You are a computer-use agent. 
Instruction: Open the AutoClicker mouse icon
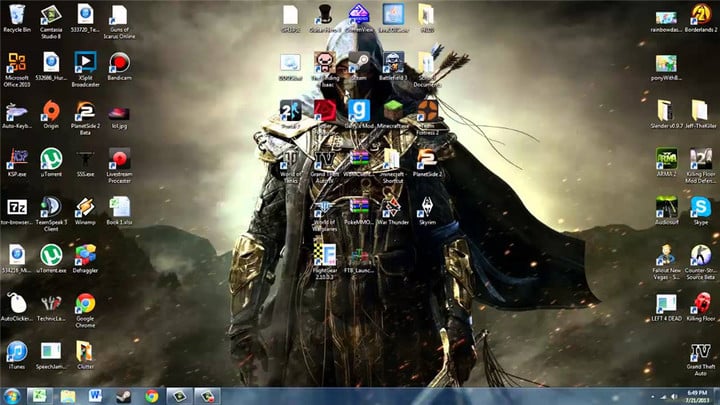(x=17, y=307)
